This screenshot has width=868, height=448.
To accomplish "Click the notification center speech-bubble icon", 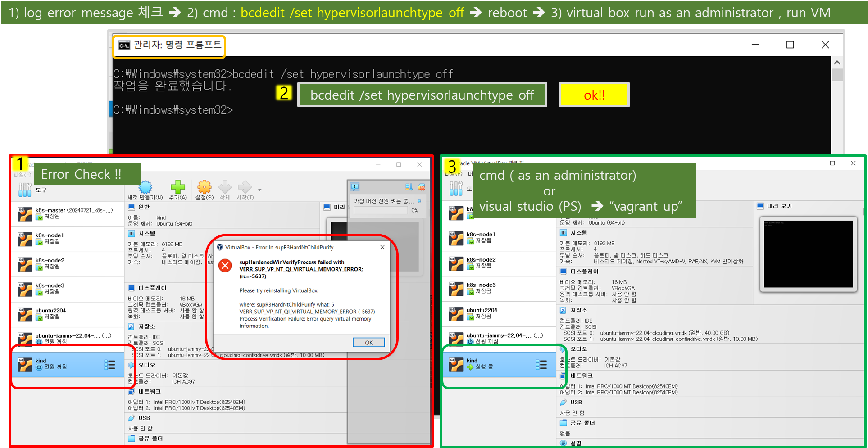I will coord(355,187).
